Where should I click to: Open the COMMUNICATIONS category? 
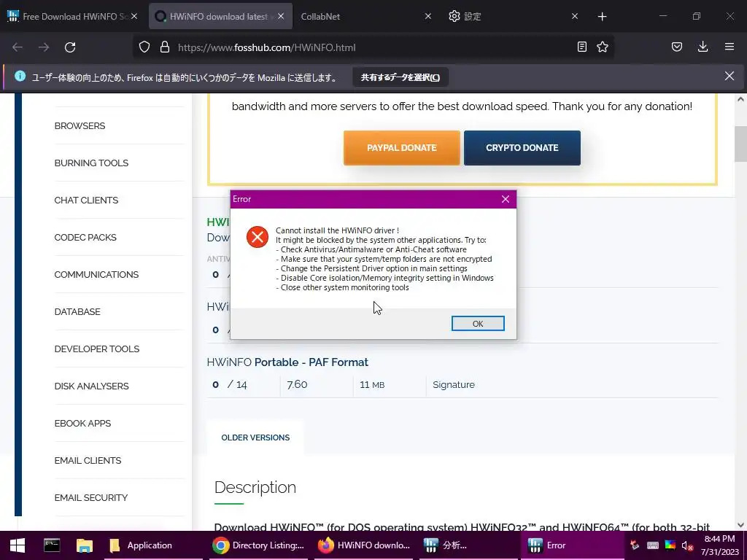point(96,274)
